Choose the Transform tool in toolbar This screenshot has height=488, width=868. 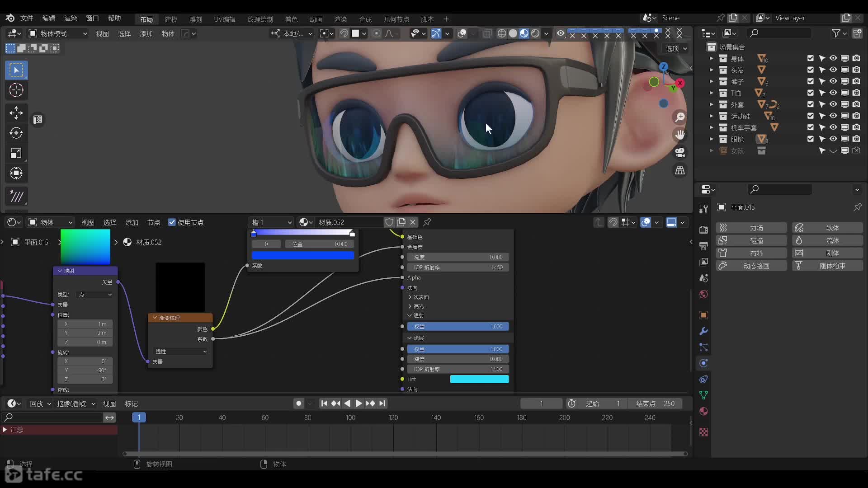[x=16, y=173]
